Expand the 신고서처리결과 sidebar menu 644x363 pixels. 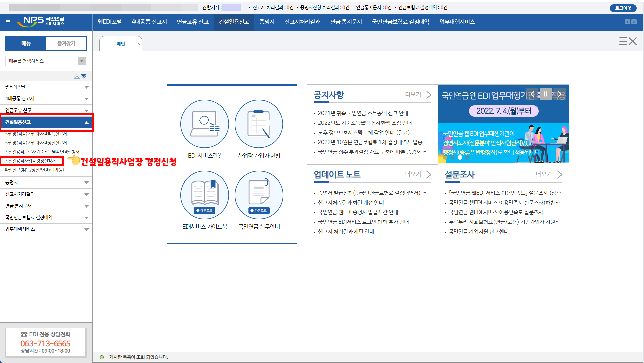(46, 194)
